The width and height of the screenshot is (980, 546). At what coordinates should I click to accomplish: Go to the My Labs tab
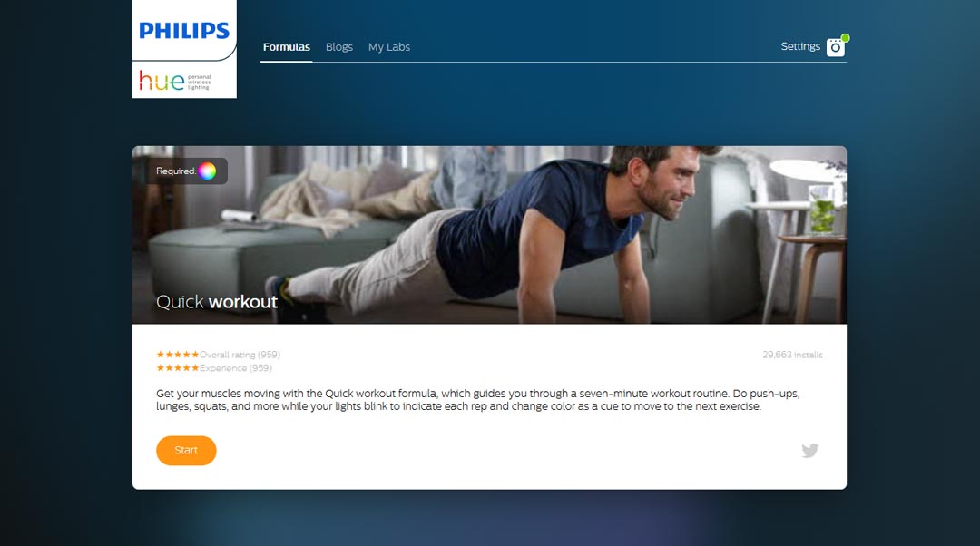tap(388, 47)
